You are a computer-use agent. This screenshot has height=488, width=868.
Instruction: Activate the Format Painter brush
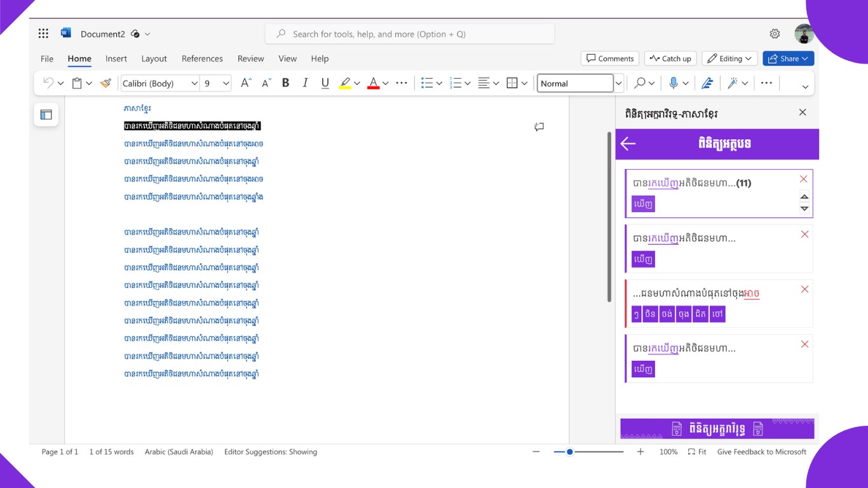(x=105, y=83)
